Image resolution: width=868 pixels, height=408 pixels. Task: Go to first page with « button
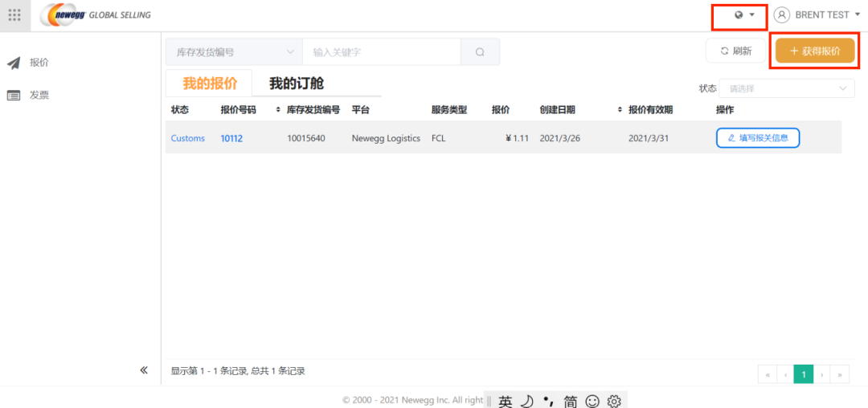click(x=768, y=374)
